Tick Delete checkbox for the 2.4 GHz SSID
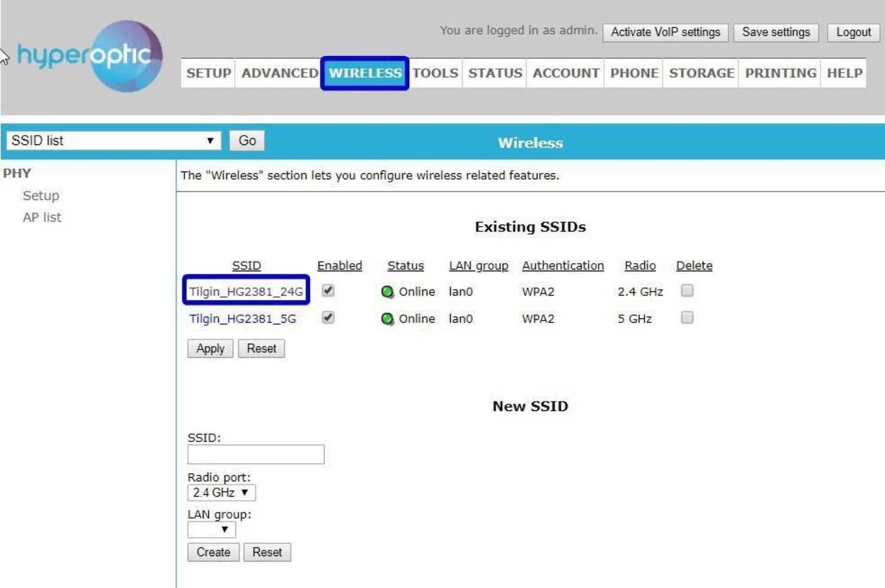The width and height of the screenshot is (885, 588). point(687,290)
